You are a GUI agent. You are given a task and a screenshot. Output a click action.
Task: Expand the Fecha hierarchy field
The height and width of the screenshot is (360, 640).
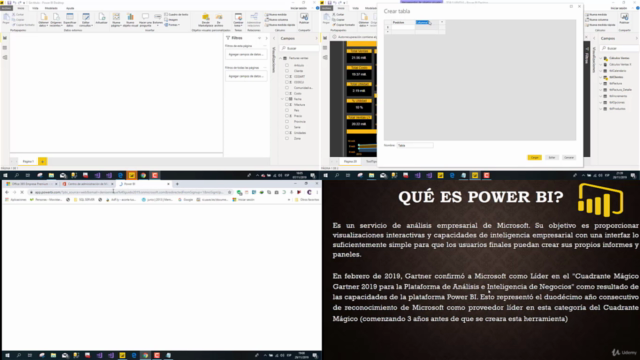coord(282,99)
